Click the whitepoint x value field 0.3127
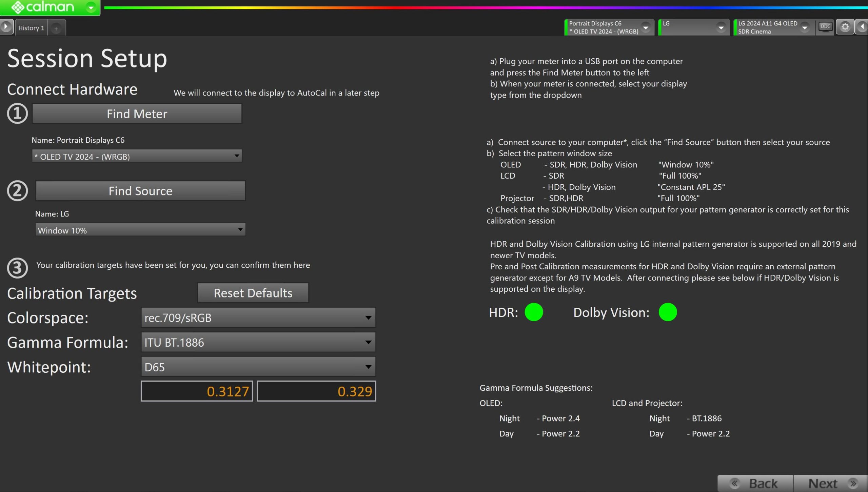 pos(197,391)
